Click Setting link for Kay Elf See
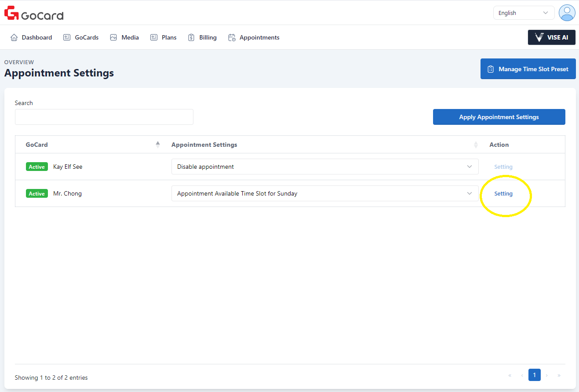 click(503, 167)
